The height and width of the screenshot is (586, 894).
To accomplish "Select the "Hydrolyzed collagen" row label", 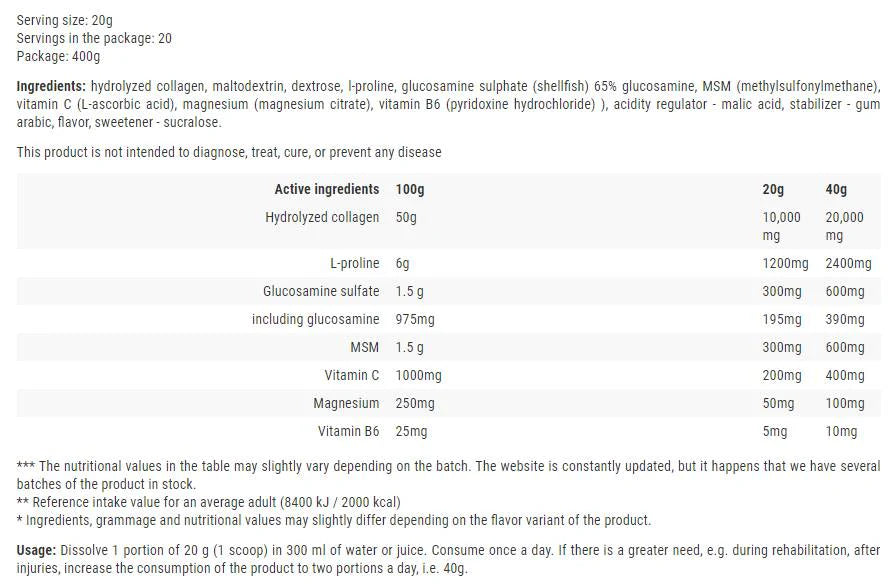I will click(x=322, y=217).
